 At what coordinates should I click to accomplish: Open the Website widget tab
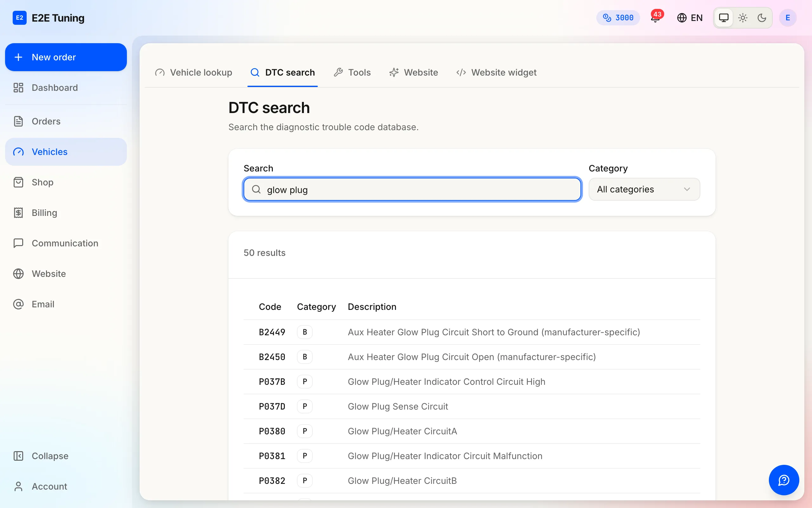click(496, 73)
